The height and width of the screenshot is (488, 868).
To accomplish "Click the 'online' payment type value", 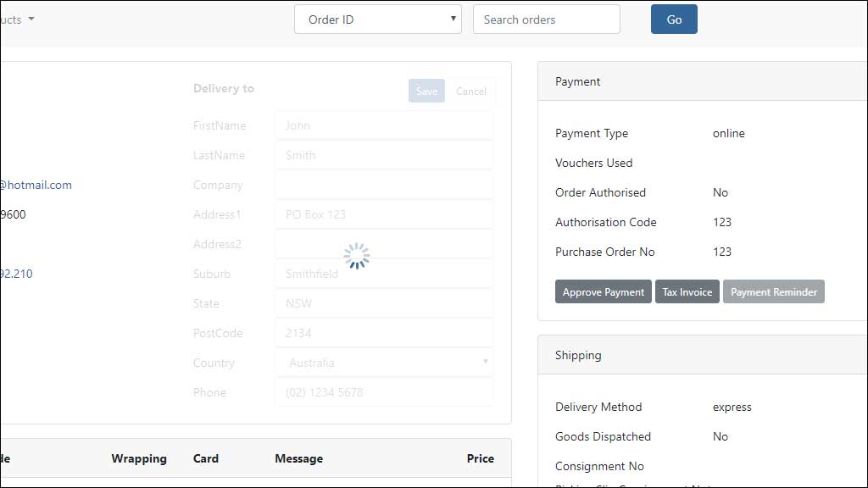I will [728, 133].
